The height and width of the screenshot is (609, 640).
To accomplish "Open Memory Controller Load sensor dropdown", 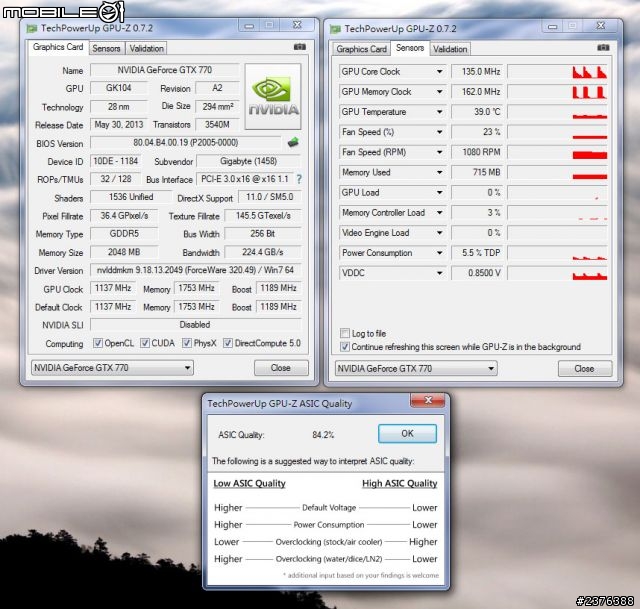I will (440, 212).
